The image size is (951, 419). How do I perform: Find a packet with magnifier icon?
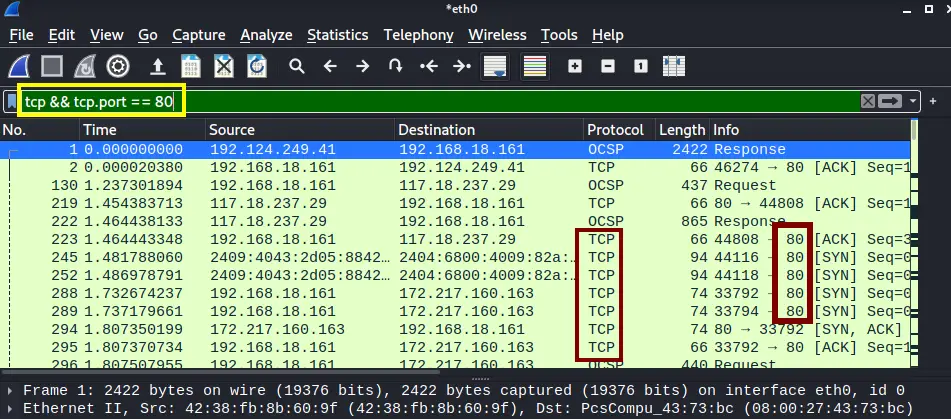297,66
